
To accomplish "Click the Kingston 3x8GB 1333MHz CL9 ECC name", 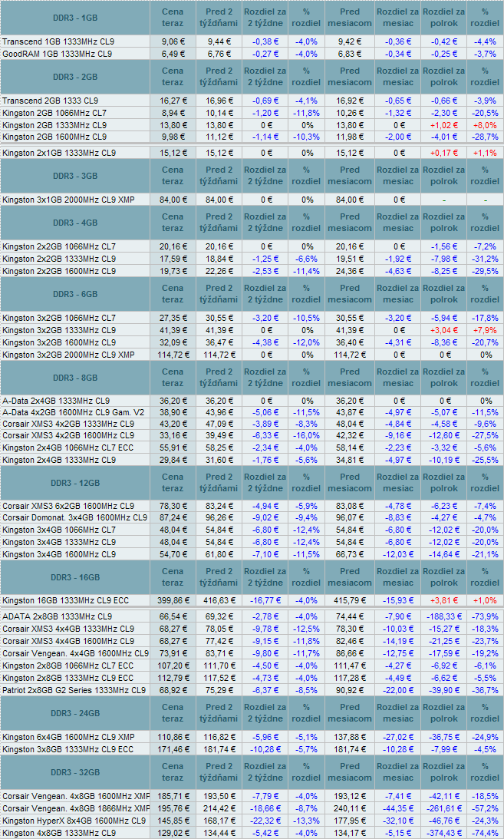I will 68,749.
